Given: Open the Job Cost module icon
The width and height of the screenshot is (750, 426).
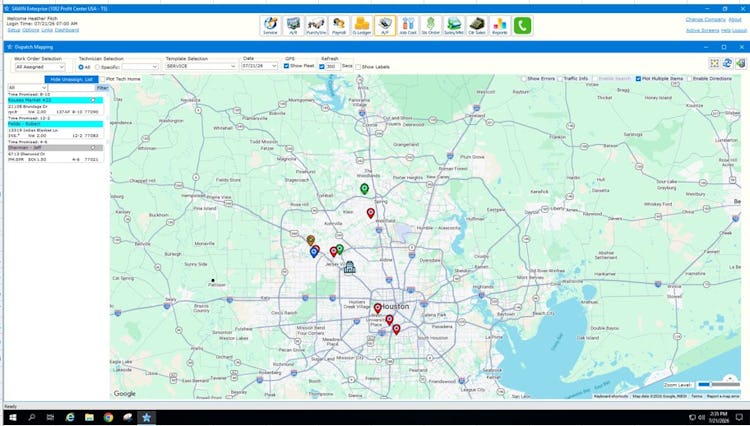Looking at the screenshot, I should coord(408,25).
